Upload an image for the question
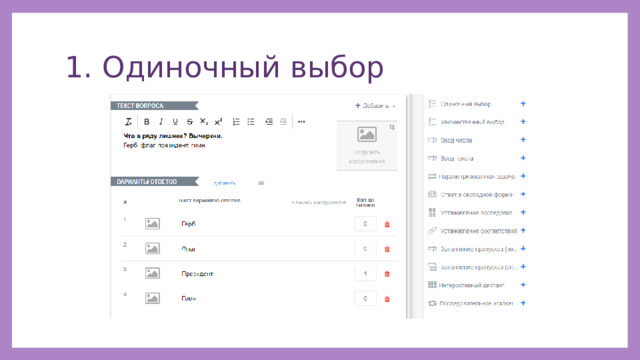 pyautogui.click(x=367, y=146)
